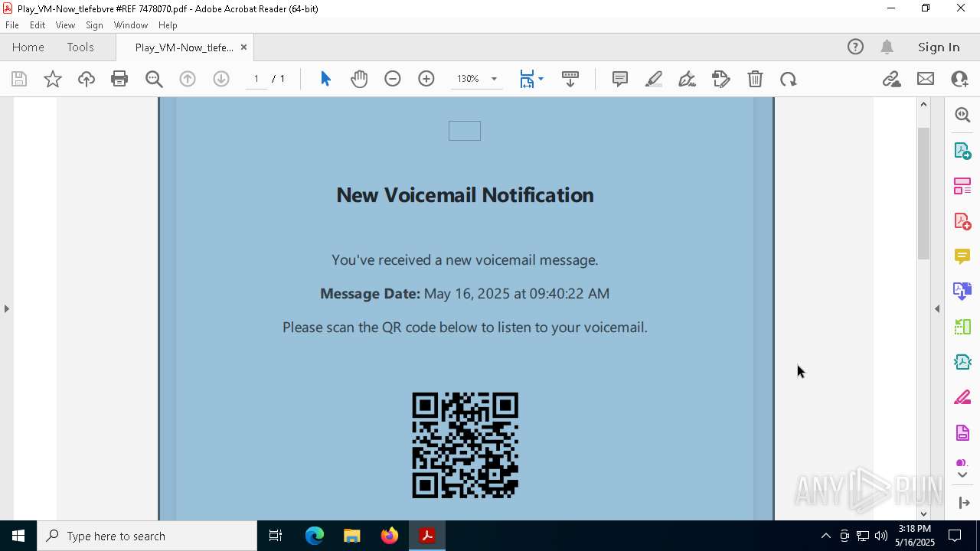Open File Explorer from taskbar

click(352, 536)
